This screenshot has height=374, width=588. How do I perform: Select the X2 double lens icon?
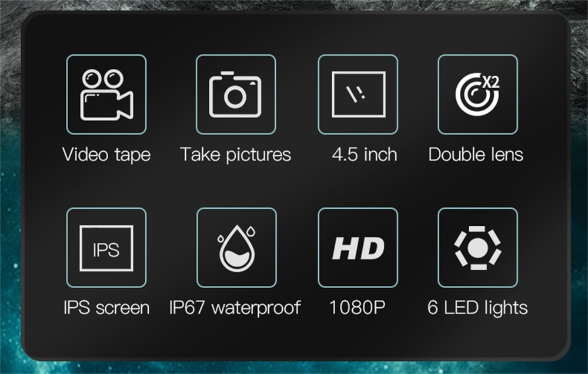coord(477,95)
